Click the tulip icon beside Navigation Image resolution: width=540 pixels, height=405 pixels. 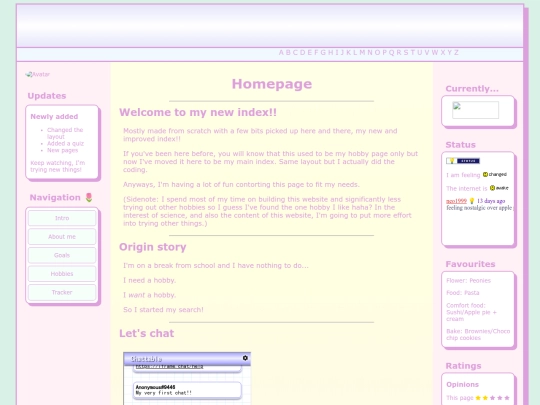click(x=89, y=197)
